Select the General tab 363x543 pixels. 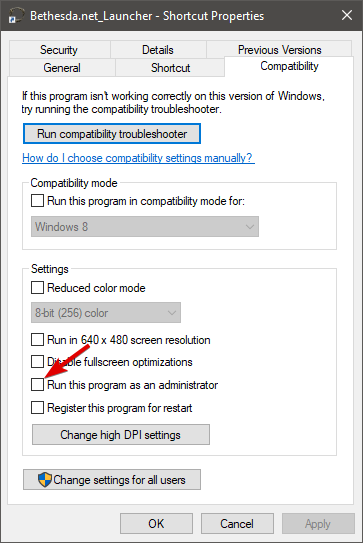(x=62, y=68)
